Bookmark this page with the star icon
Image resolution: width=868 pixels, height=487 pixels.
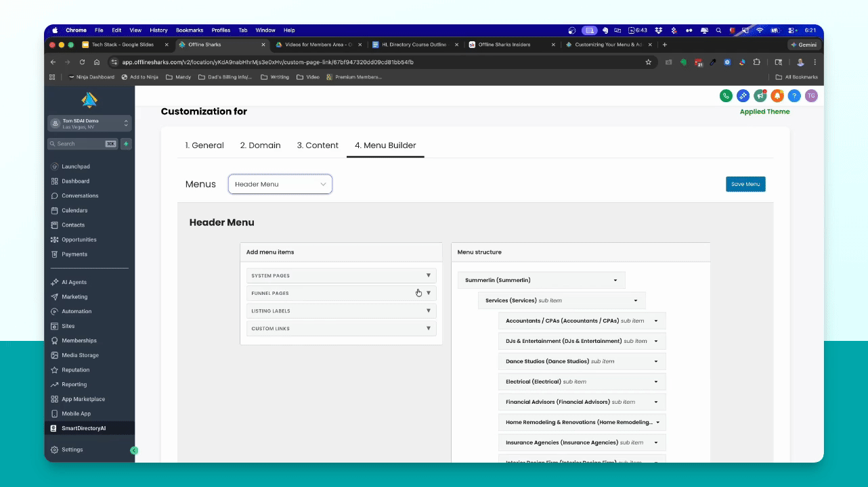648,62
